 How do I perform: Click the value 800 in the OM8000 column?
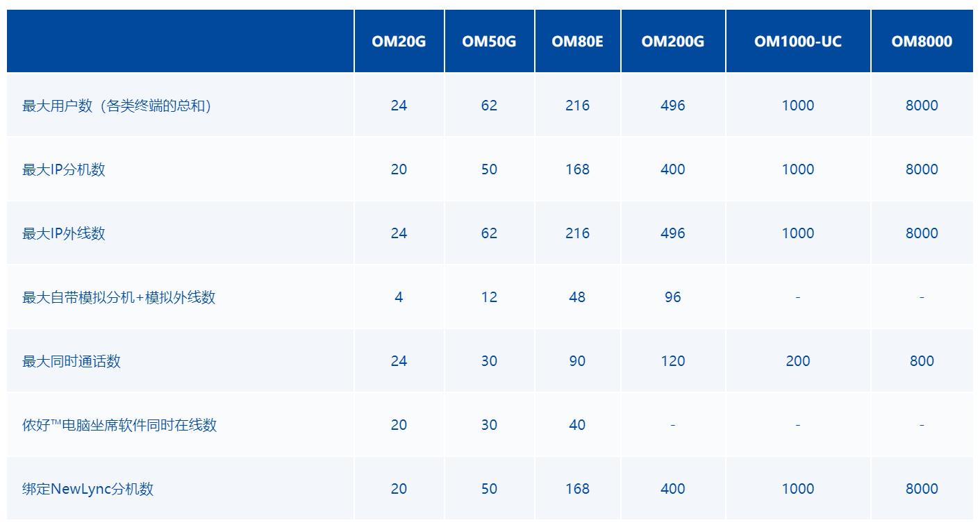point(922,361)
